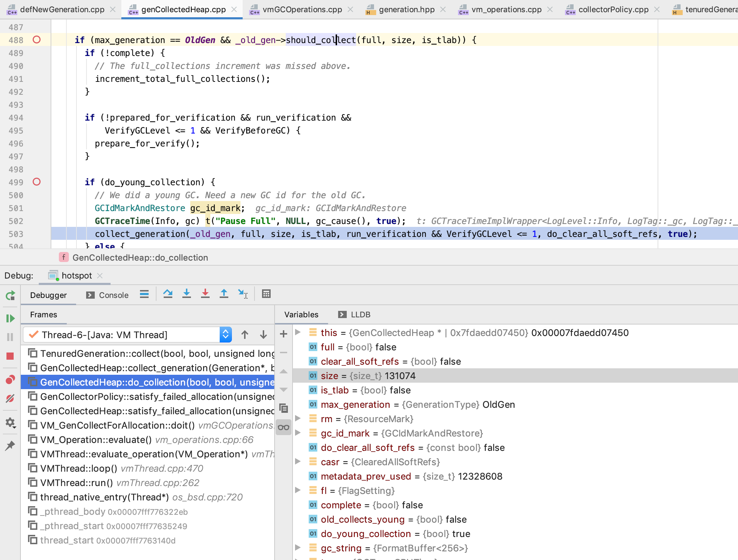Screen dimensions: 738x560
Task: Expand fl FlagSetting variable
Action: pos(298,490)
